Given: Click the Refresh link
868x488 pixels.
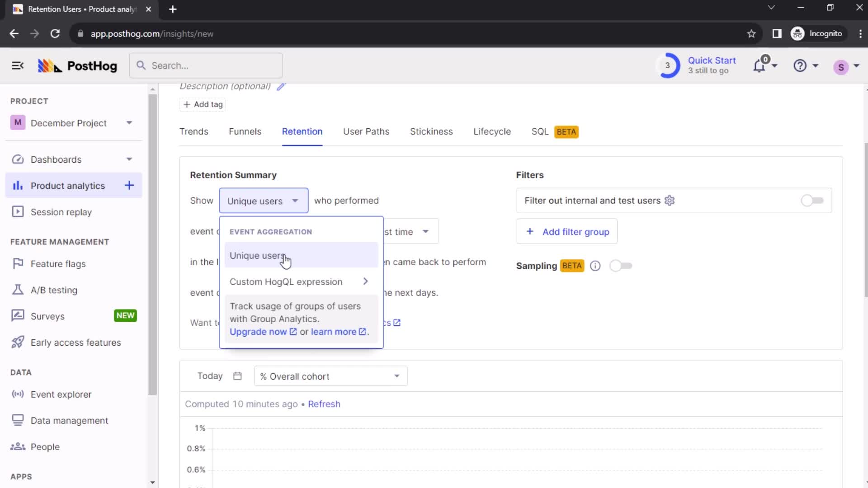Looking at the screenshot, I should [324, 404].
